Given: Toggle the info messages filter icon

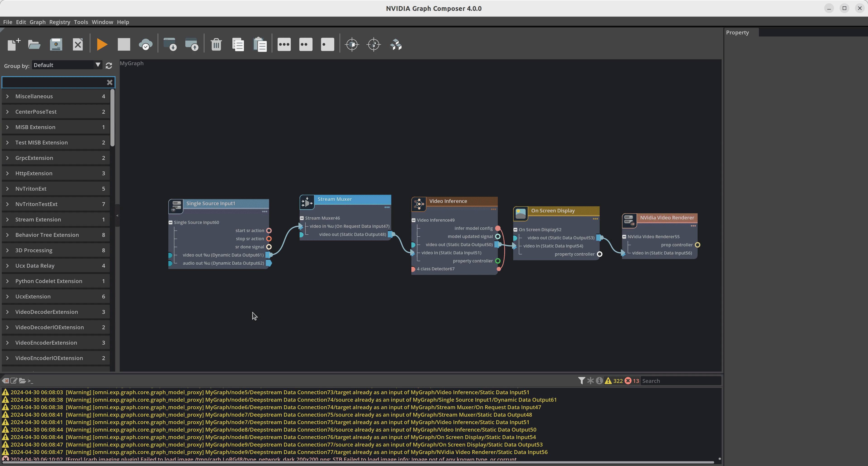Looking at the screenshot, I should click(x=599, y=381).
